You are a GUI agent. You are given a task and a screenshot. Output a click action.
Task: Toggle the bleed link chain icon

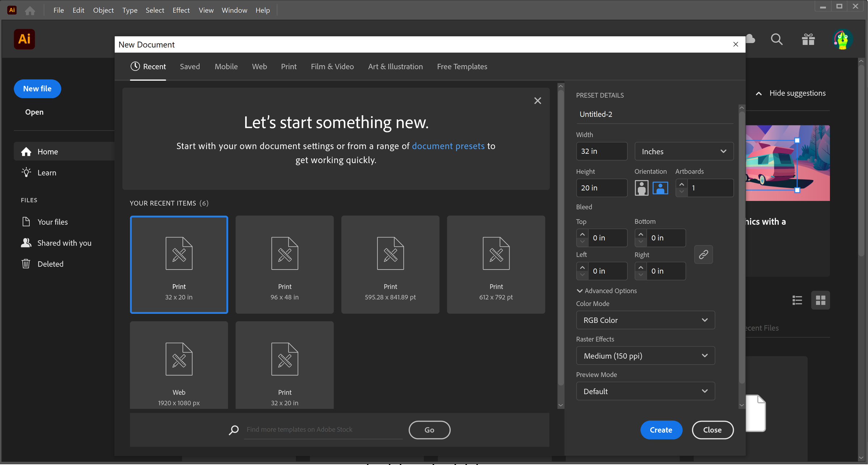703,254
